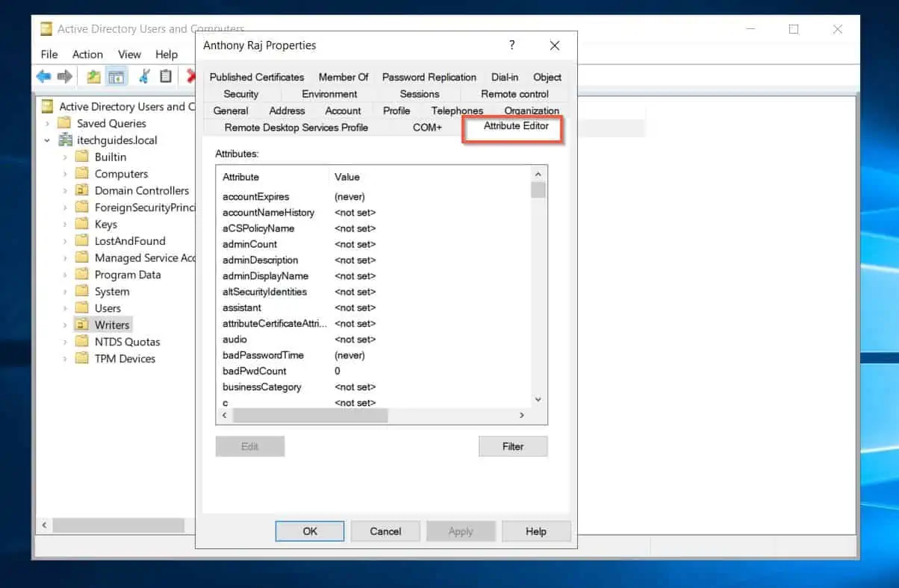Viewport: 899px width, 588px height.
Task: Open the File menu
Action: coord(49,54)
